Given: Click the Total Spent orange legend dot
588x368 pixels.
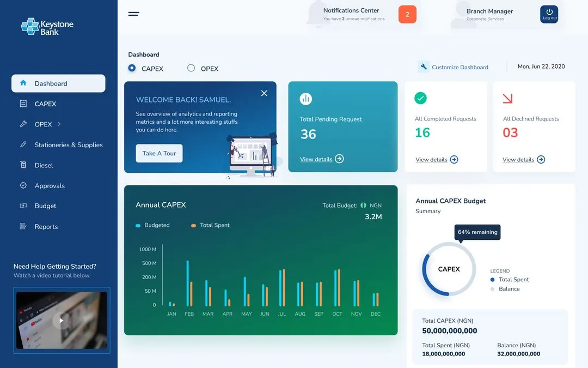Looking at the screenshot, I should tap(193, 225).
